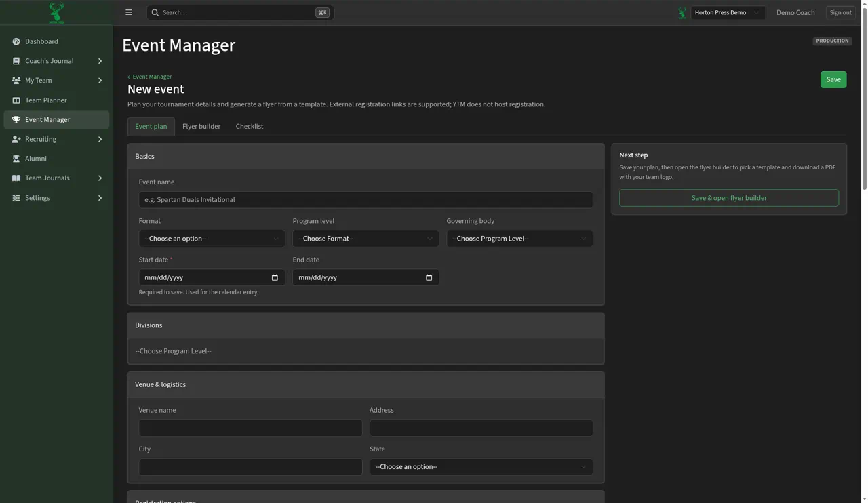The height and width of the screenshot is (503, 868).
Task: Click the magnifier icon in search bar
Action: (155, 12)
